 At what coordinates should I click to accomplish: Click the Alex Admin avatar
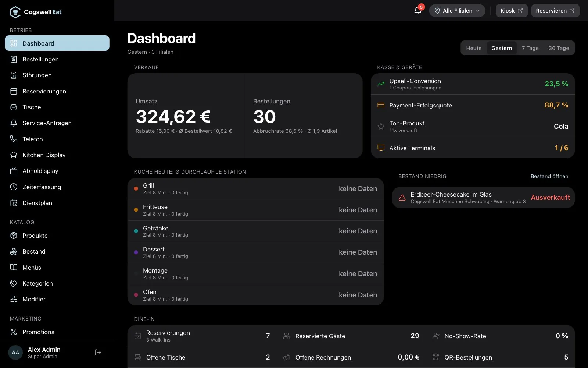pyautogui.click(x=15, y=353)
